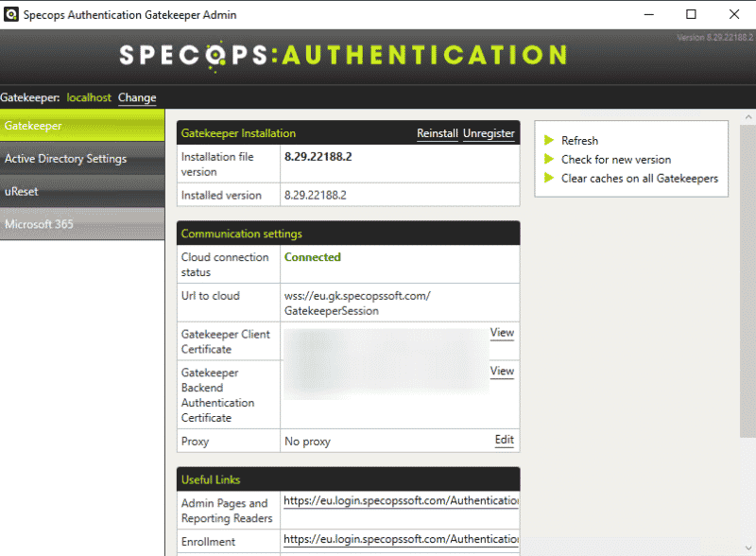Edit the Proxy setting
This screenshot has height=556, width=756.
pyautogui.click(x=504, y=441)
